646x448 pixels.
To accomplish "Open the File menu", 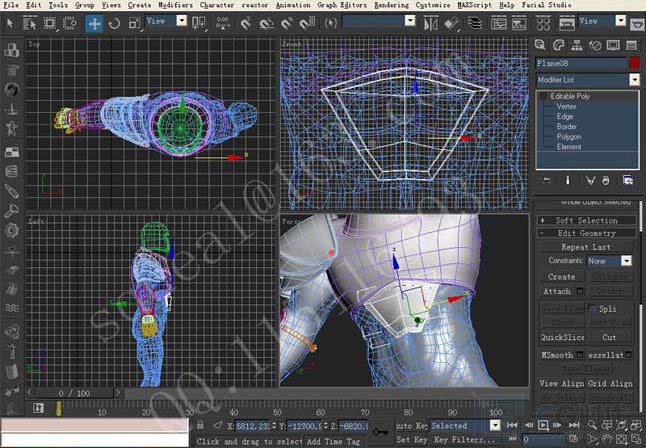I will click(11, 5).
